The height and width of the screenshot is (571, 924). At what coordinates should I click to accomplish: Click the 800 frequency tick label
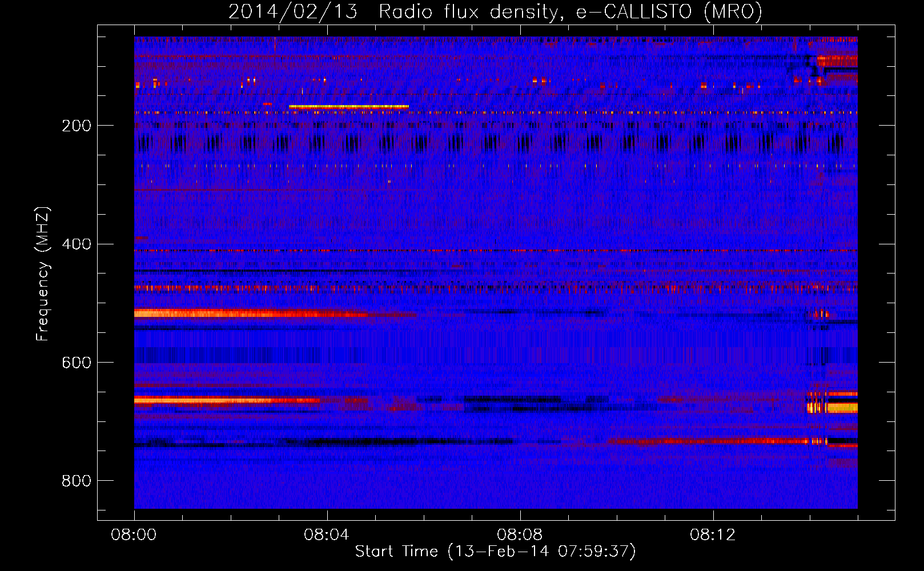77,481
